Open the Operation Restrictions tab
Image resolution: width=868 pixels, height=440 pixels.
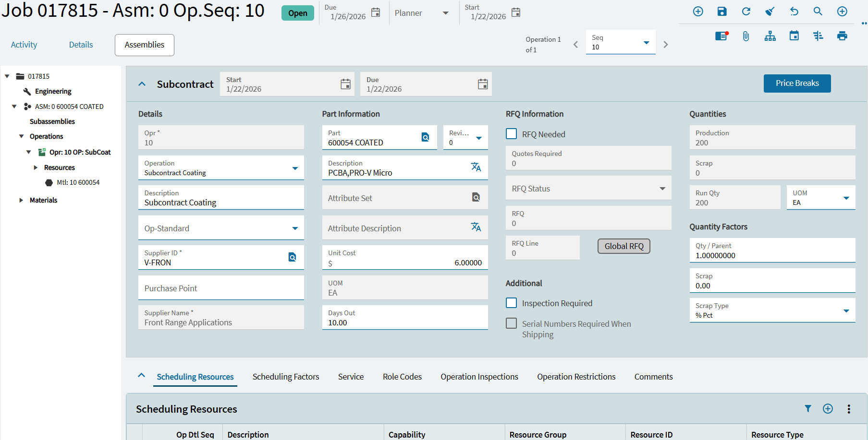pos(576,377)
